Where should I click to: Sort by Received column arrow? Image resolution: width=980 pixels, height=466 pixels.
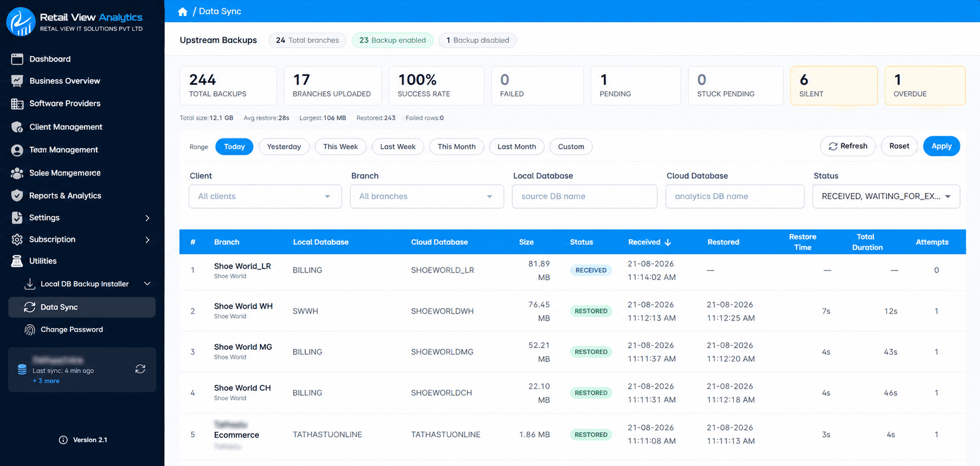[x=668, y=242]
